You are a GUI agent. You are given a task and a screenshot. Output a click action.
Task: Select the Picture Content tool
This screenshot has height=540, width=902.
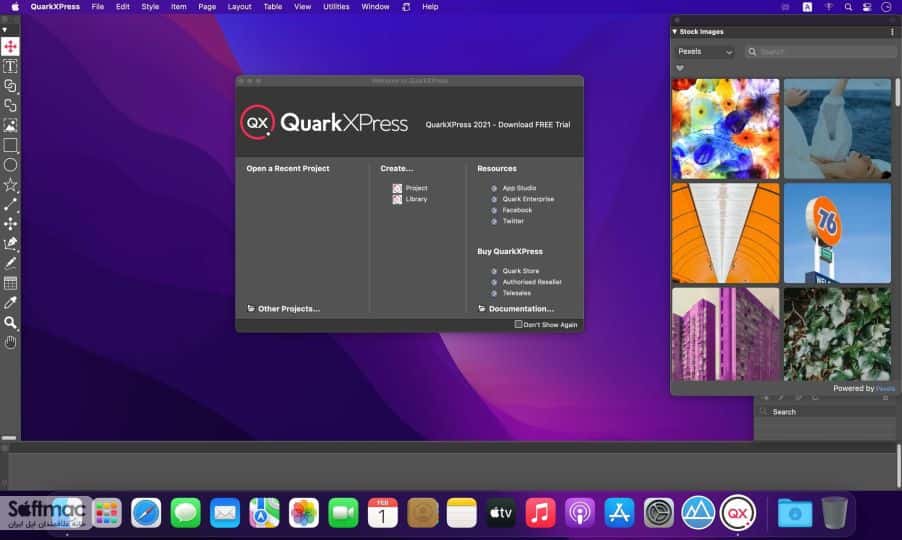coord(10,125)
